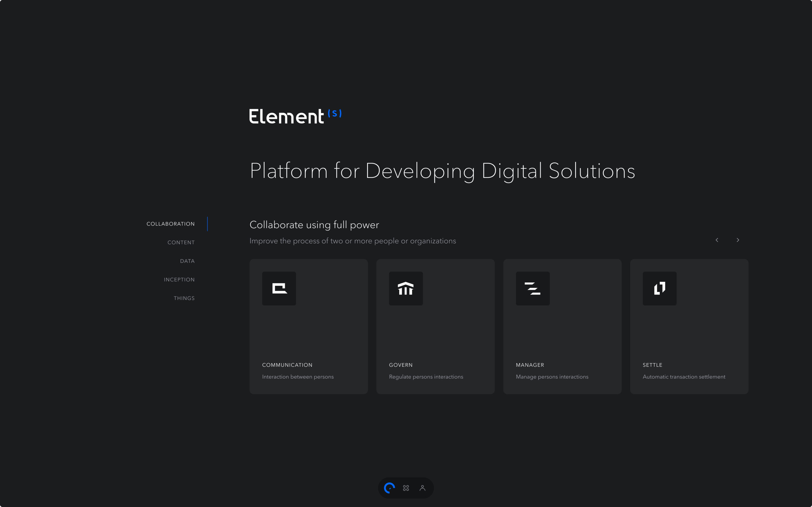Click the blue circular home icon in dock
The height and width of the screenshot is (507, 812).
pos(389,488)
